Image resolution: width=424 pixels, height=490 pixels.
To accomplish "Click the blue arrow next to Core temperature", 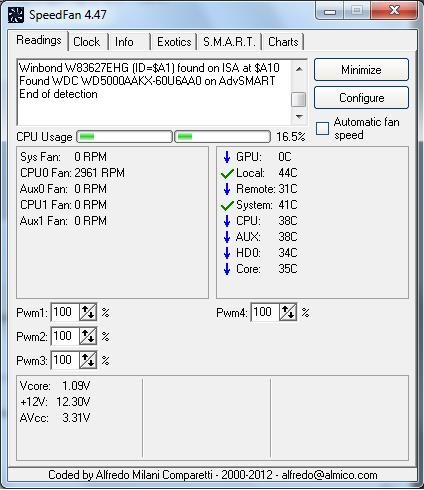I will click(227, 269).
